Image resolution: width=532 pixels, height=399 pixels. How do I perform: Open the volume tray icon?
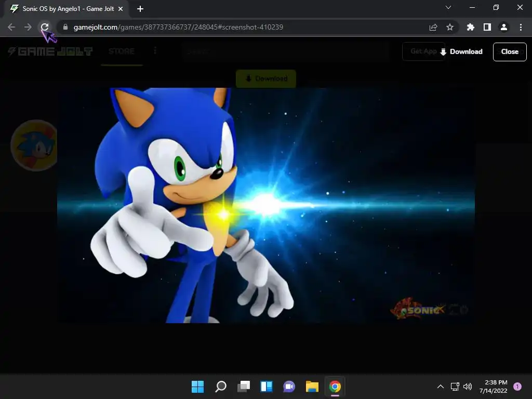click(x=468, y=387)
